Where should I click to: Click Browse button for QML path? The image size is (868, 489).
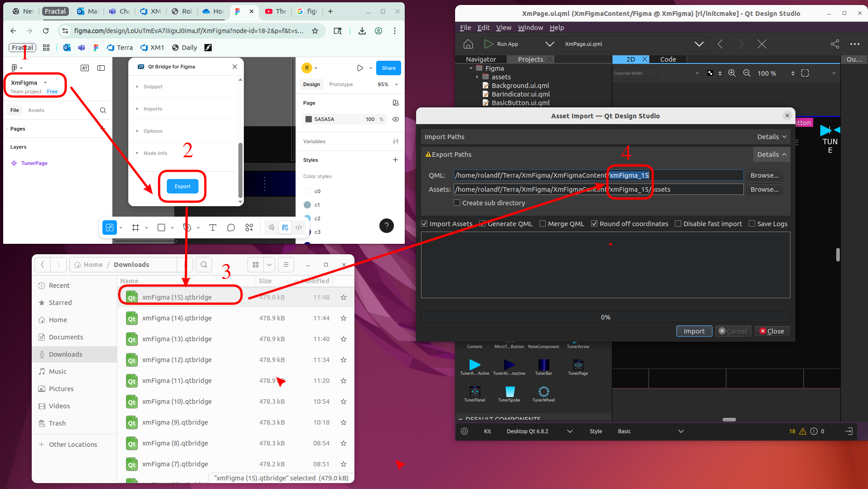pyautogui.click(x=764, y=175)
